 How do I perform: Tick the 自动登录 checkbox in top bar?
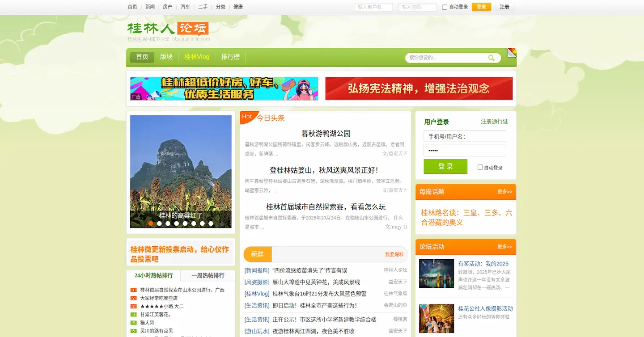point(445,7)
